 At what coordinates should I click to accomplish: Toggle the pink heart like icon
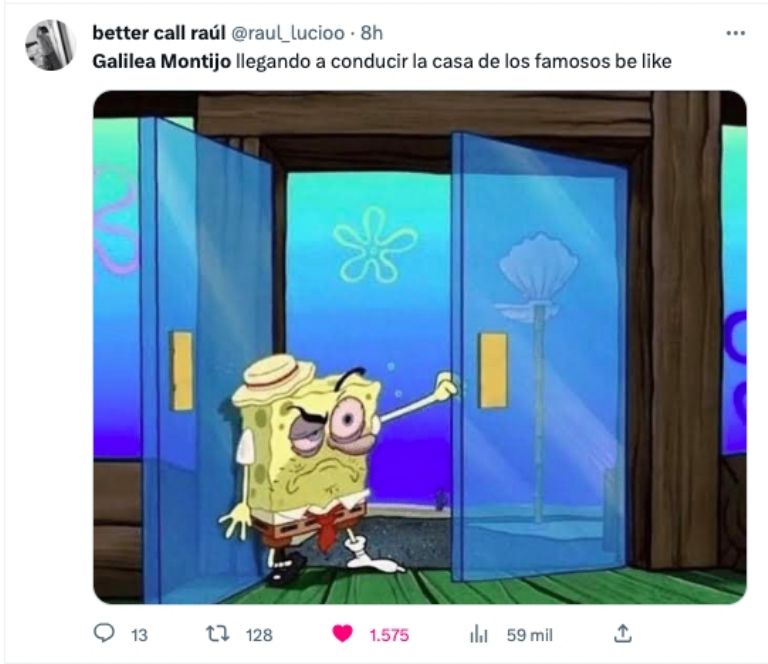point(342,634)
